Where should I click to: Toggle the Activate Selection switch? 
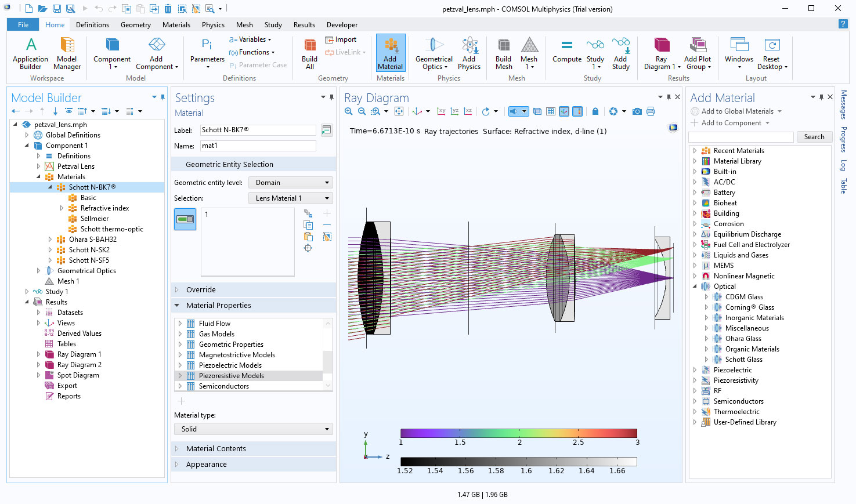click(x=185, y=219)
